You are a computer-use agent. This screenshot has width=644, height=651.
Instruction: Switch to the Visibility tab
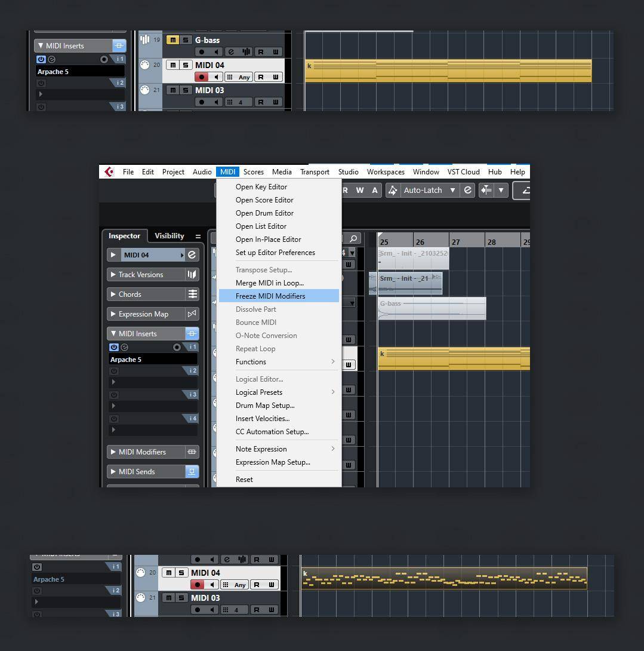[x=170, y=236]
